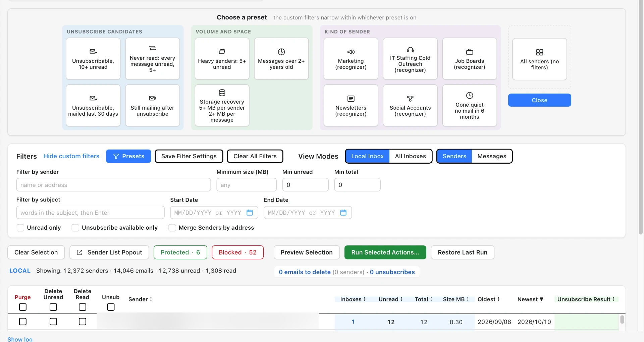644x342 pixels.
Task: Click the Presets filter button
Action: [128, 156]
